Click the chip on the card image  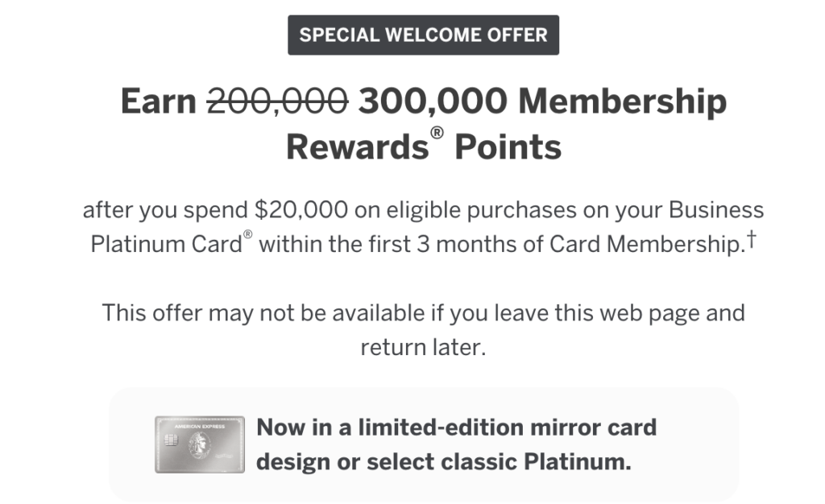[x=172, y=441]
